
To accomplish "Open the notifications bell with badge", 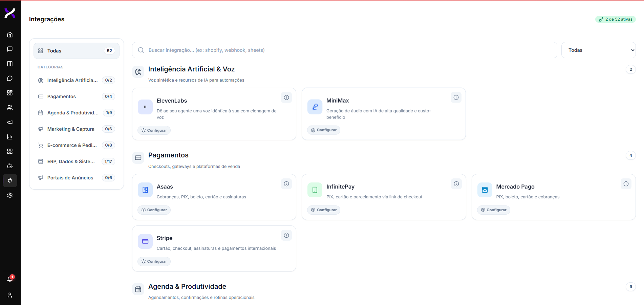I will (x=10, y=279).
